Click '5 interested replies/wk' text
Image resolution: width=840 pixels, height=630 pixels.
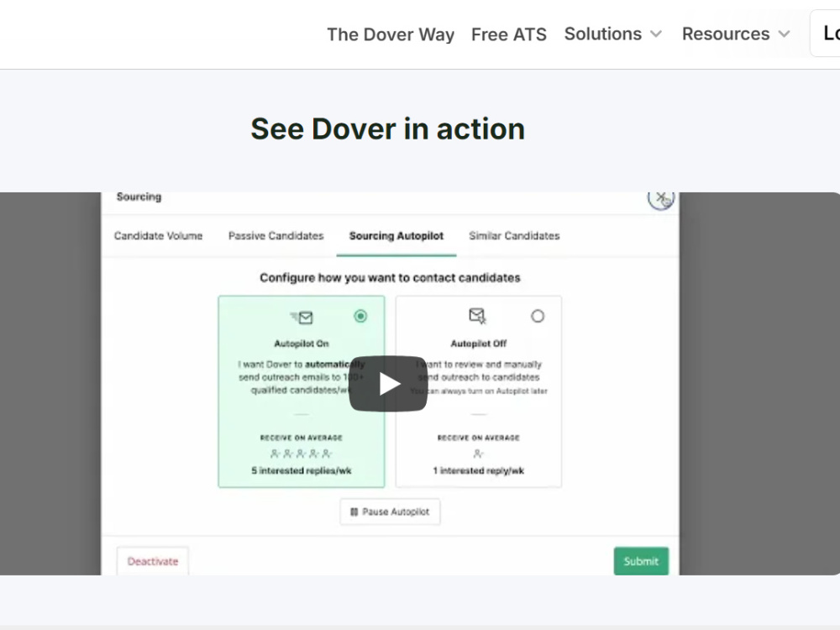[302, 470]
